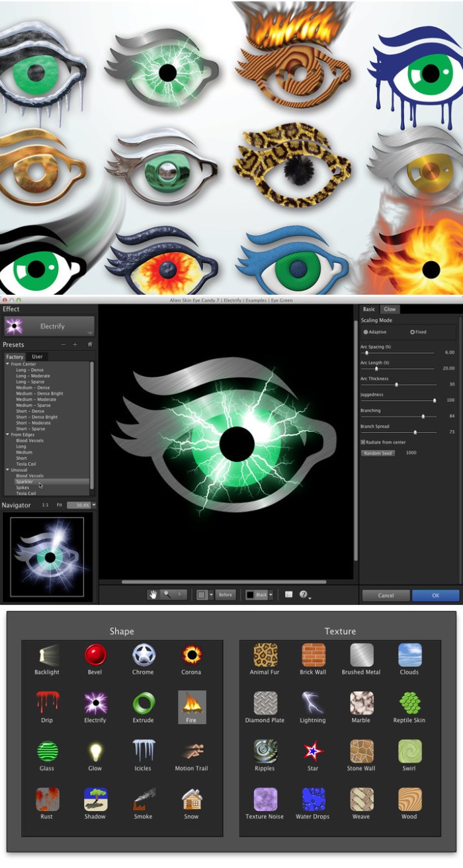463x868 pixels.
Task: Pick the Ripples texture icon
Action: [x=265, y=751]
